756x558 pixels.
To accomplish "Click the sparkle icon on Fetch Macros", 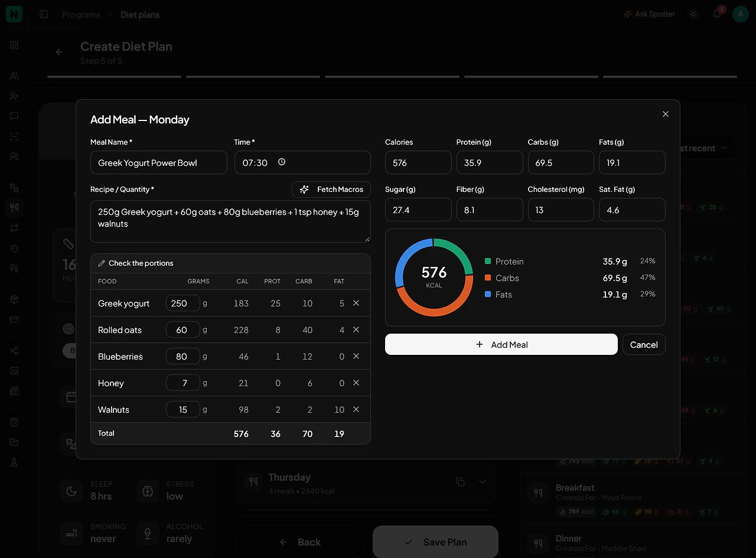I will point(304,190).
